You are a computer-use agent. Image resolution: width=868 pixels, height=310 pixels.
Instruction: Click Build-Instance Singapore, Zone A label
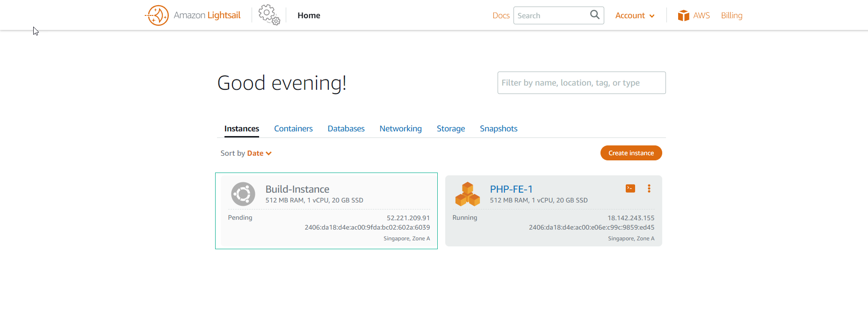point(406,238)
